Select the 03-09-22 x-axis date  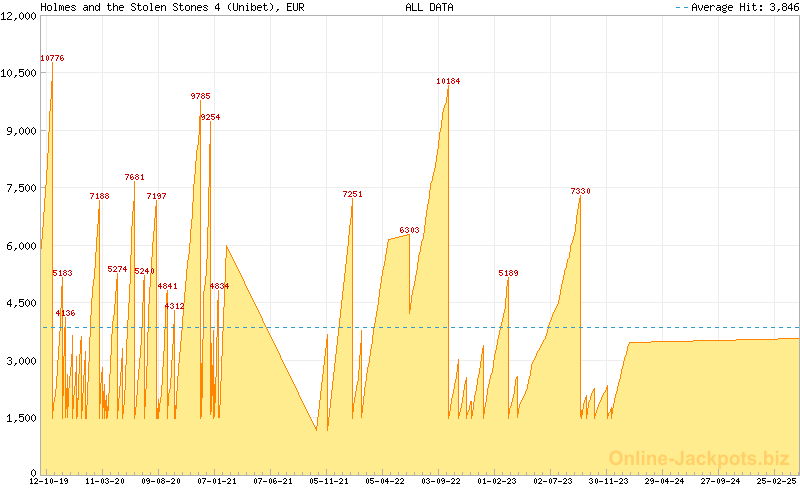pyautogui.click(x=440, y=481)
